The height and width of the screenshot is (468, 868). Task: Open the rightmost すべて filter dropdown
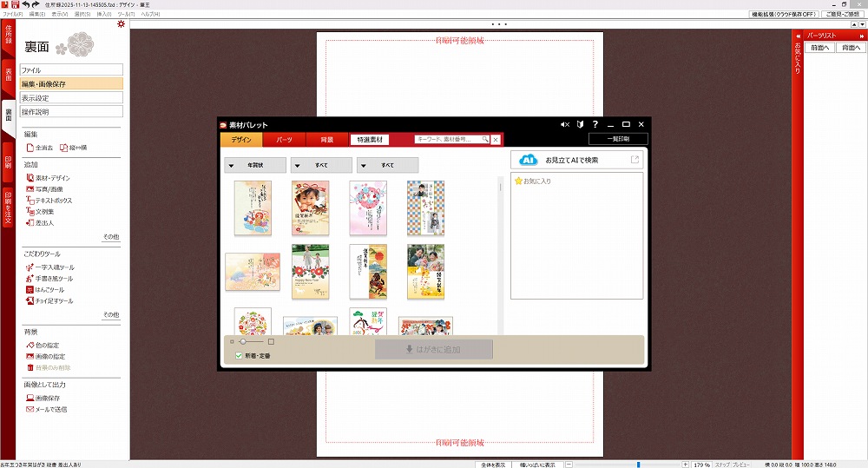coord(387,165)
